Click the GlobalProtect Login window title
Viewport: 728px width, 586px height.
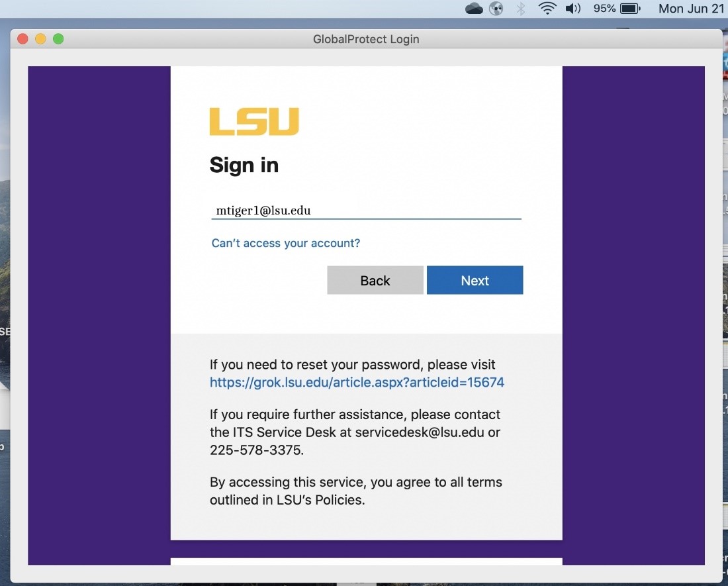click(366, 39)
